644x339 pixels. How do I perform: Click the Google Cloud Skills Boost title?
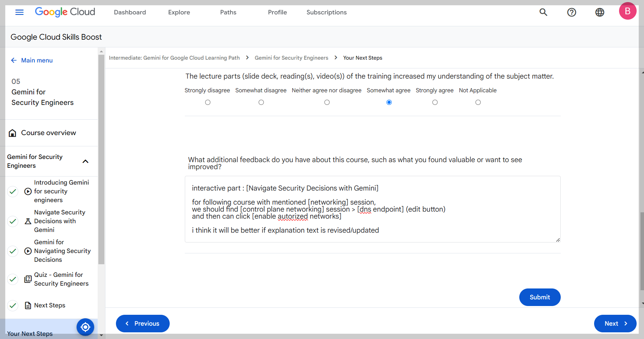[x=56, y=37]
